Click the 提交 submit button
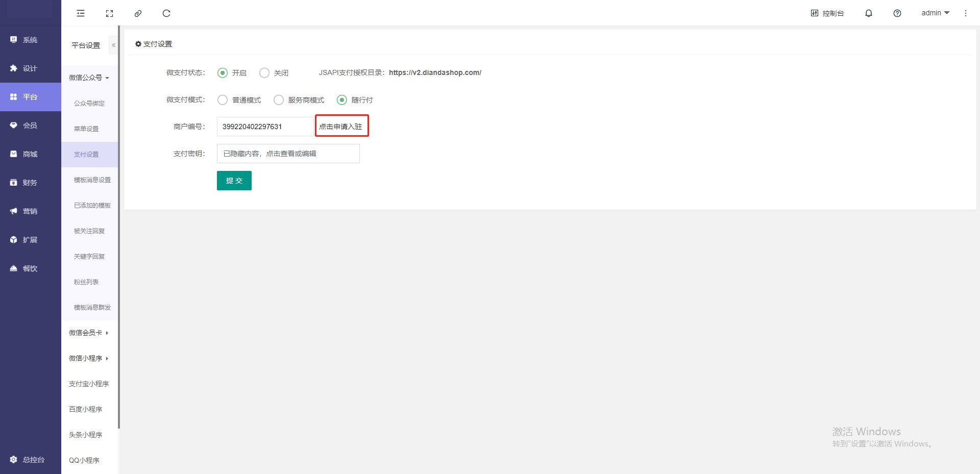This screenshot has height=474, width=980. pyautogui.click(x=234, y=181)
